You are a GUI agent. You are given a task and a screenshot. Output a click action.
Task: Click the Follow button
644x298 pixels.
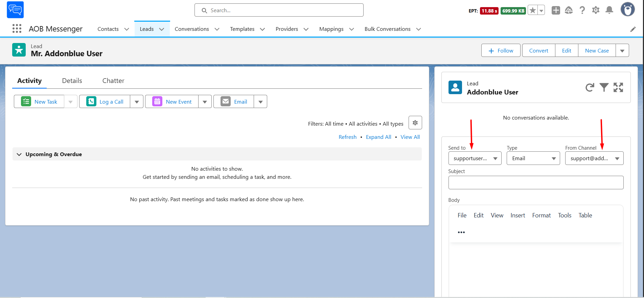pos(501,50)
